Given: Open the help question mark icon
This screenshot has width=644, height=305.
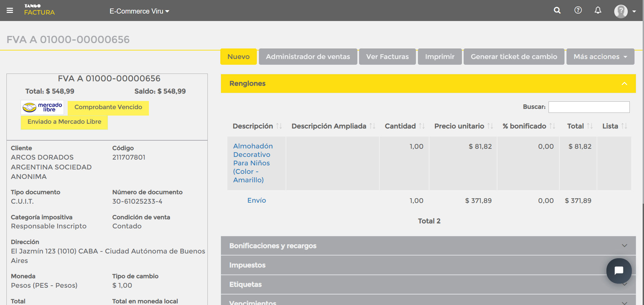Looking at the screenshot, I should coord(578,10).
